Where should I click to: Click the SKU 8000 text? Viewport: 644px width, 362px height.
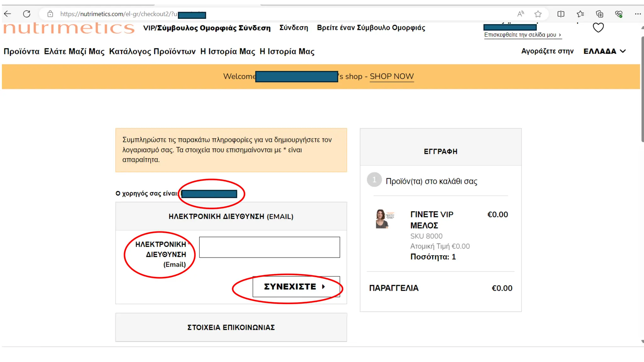(x=426, y=236)
